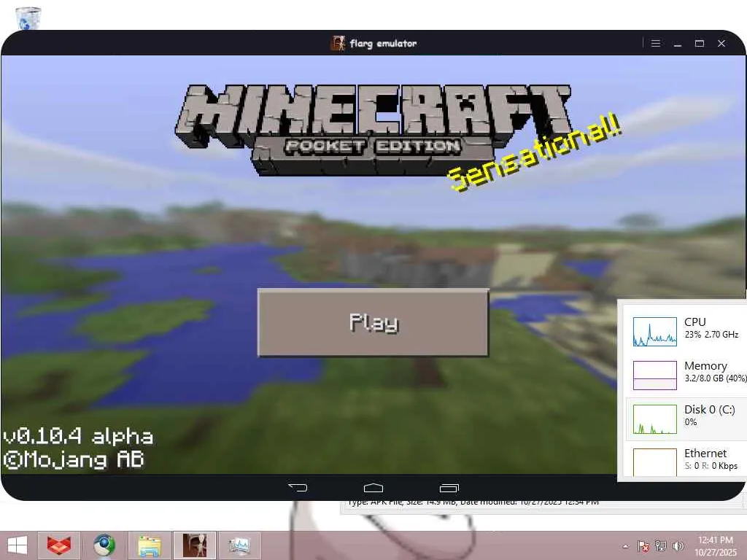
Task: Select the CPU performance graph
Action: [x=654, y=332]
